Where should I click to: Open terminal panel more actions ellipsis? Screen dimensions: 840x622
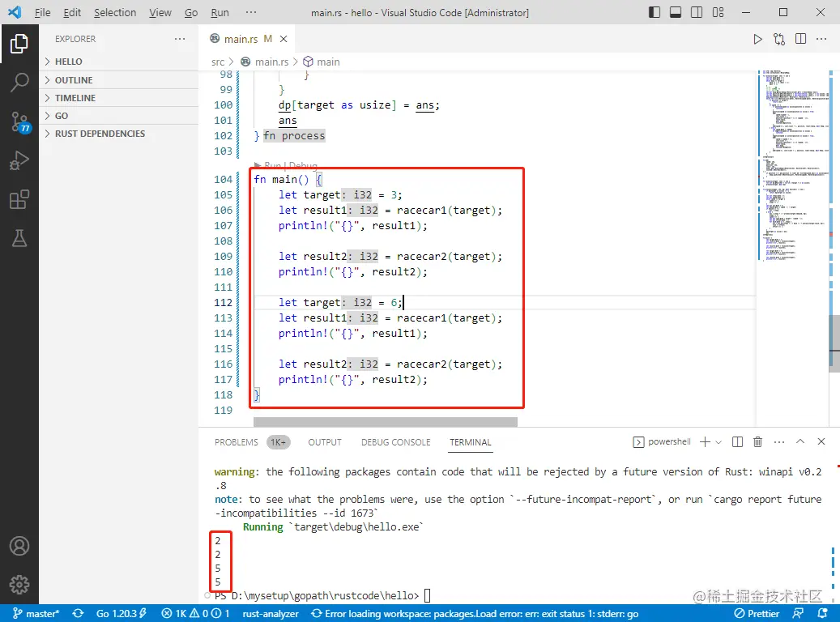[779, 442]
